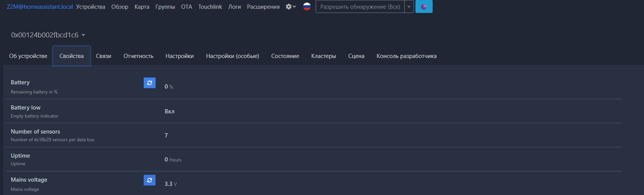Switch to Связи tab

pyautogui.click(x=104, y=56)
